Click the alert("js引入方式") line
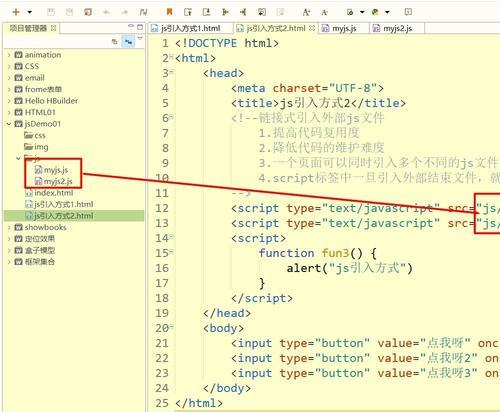This screenshot has width=500, height=412. click(349, 268)
